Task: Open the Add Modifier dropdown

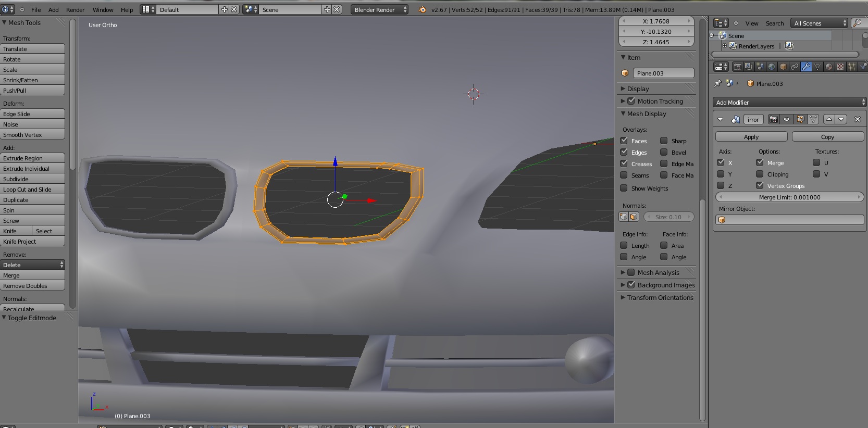Action: 789,103
